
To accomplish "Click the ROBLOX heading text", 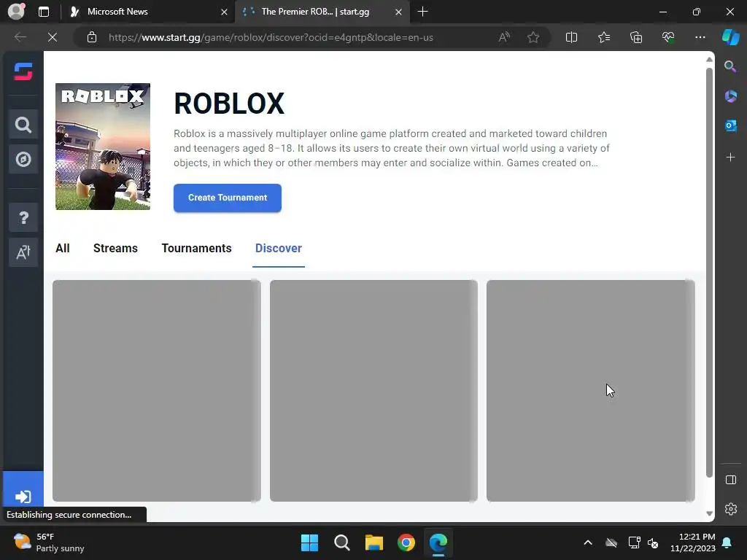I will point(229,104).
